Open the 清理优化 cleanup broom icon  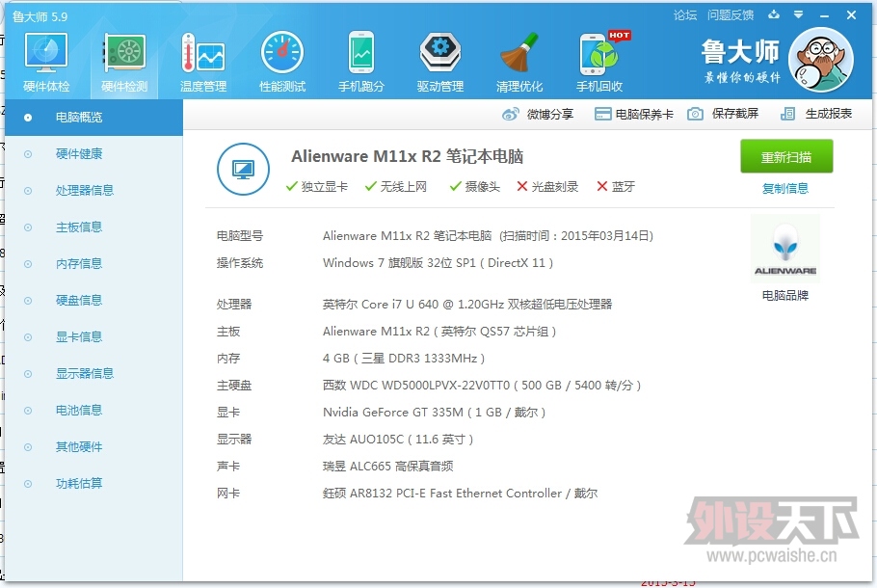(519, 62)
